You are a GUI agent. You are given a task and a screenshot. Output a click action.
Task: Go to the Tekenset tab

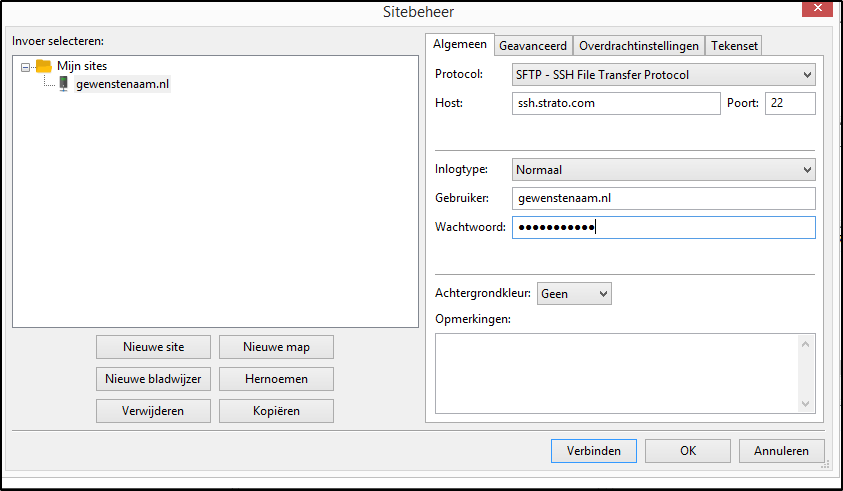pos(735,46)
